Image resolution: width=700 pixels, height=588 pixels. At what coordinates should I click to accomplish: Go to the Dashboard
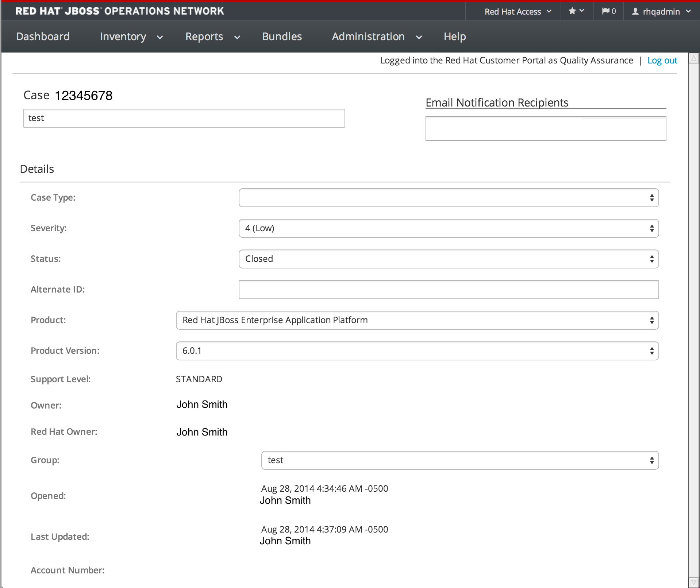pyautogui.click(x=43, y=36)
